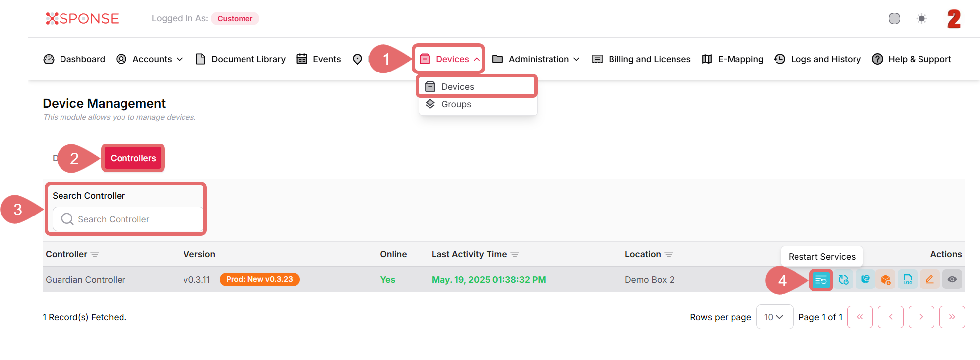Click the monitor sync action icon
The width and height of the screenshot is (980, 360).
(865, 280)
